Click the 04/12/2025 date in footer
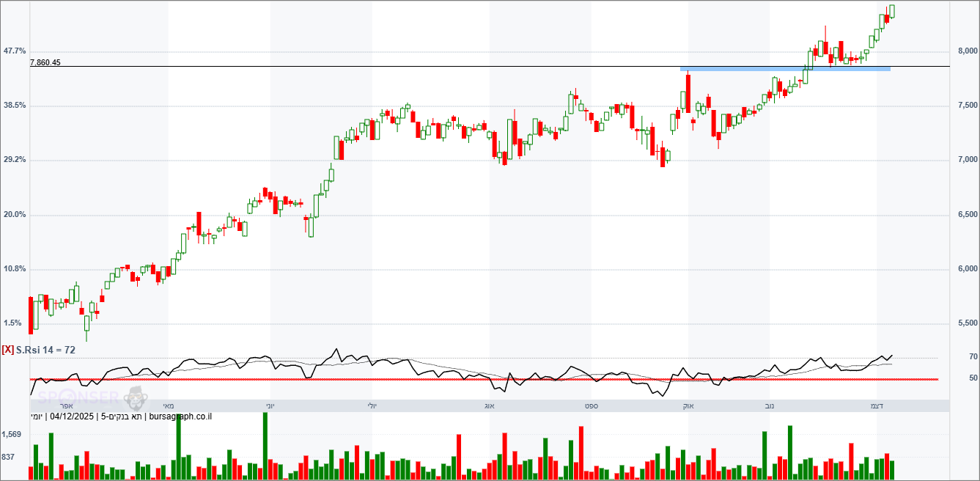The height and width of the screenshot is (481, 980). click(x=73, y=417)
